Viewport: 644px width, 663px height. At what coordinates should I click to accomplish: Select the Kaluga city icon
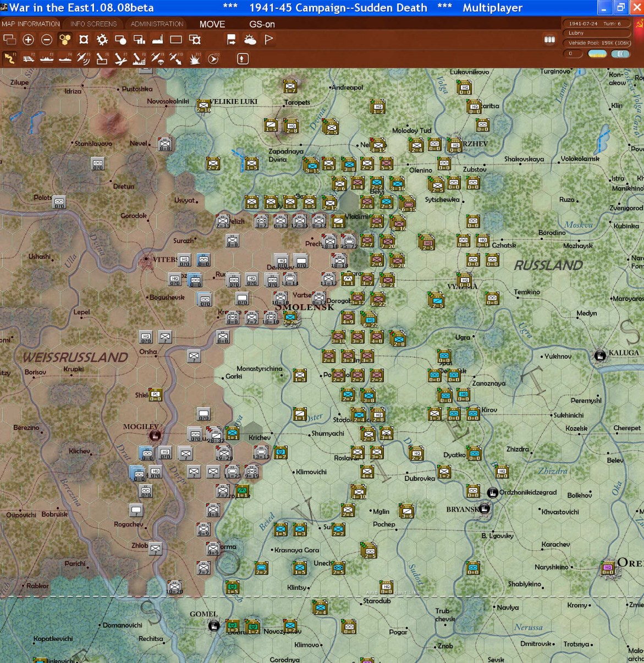pyautogui.click(x=600, y=356)
